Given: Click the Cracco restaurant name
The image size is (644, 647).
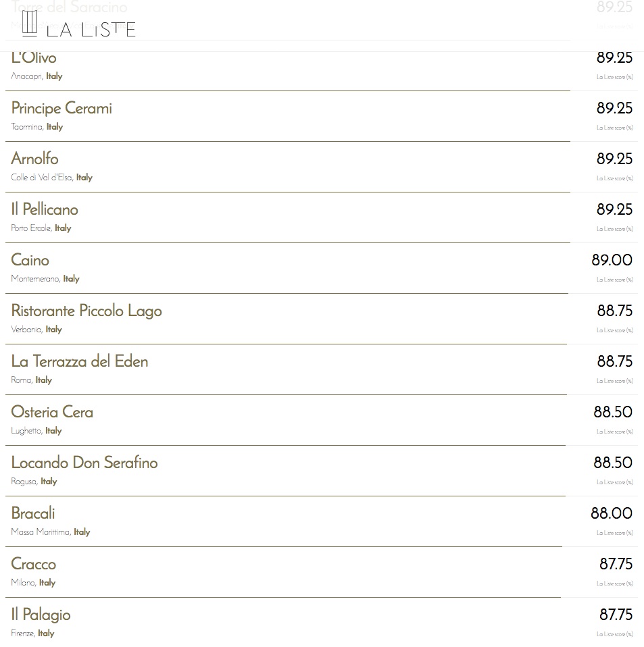Looking at the screenshot, I should pyautogui.click(x=34, y=564).
